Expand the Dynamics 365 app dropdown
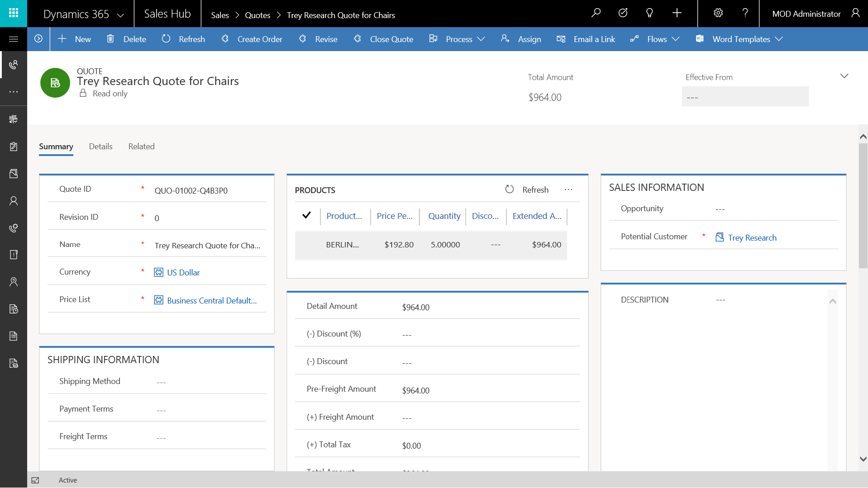 [x=120, y=15]
